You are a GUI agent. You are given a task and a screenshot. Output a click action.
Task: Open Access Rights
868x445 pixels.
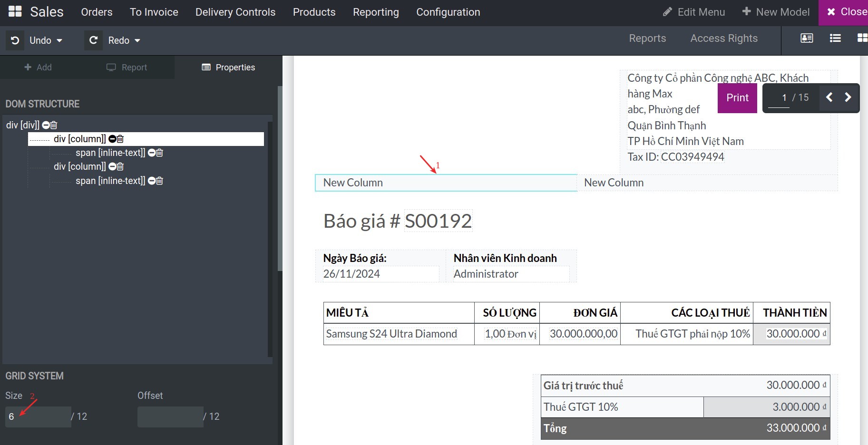pyautogui.click(x=724, y=38)
